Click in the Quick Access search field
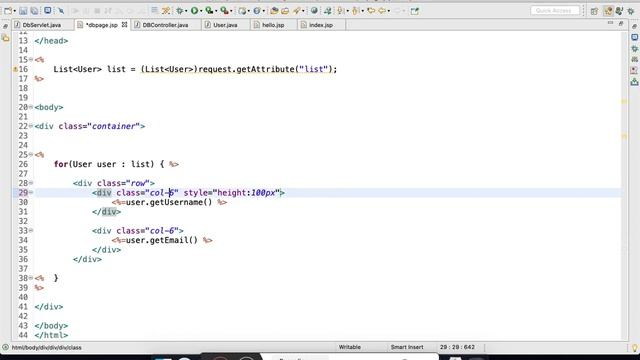 pyautogui.click(x=555, y=11)
